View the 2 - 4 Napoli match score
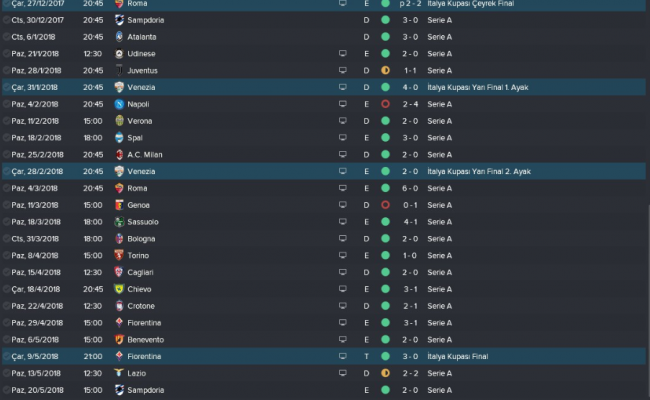Screen dimensions: 650x400 pyautogui.click(x=410, y=104)
